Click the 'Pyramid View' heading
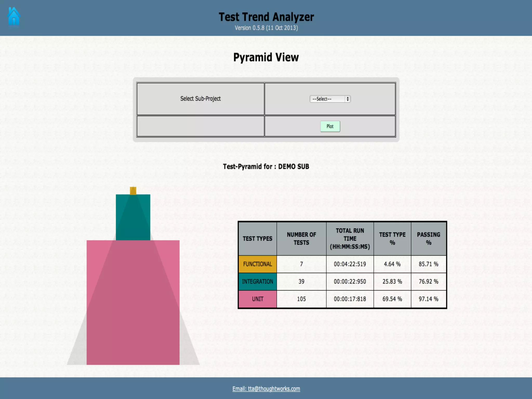This screenshot has width=532, height=399. click(x=266, y=57)
